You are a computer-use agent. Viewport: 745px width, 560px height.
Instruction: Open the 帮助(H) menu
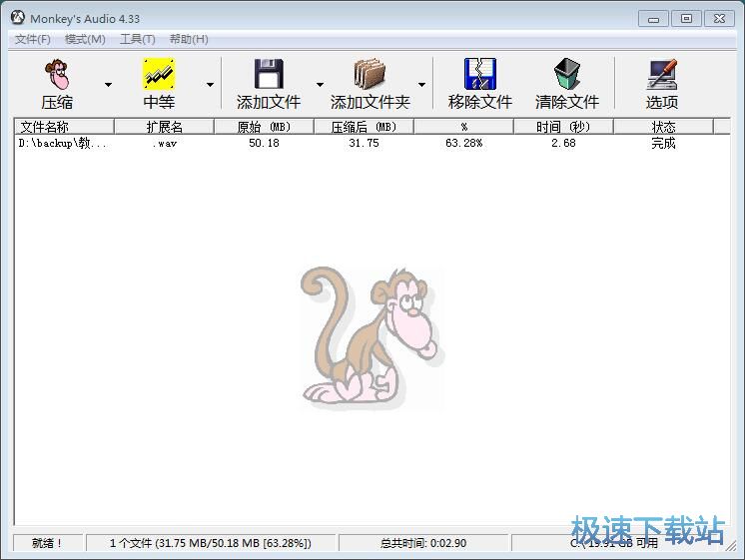pyautogui.click(x=189, y=39)
